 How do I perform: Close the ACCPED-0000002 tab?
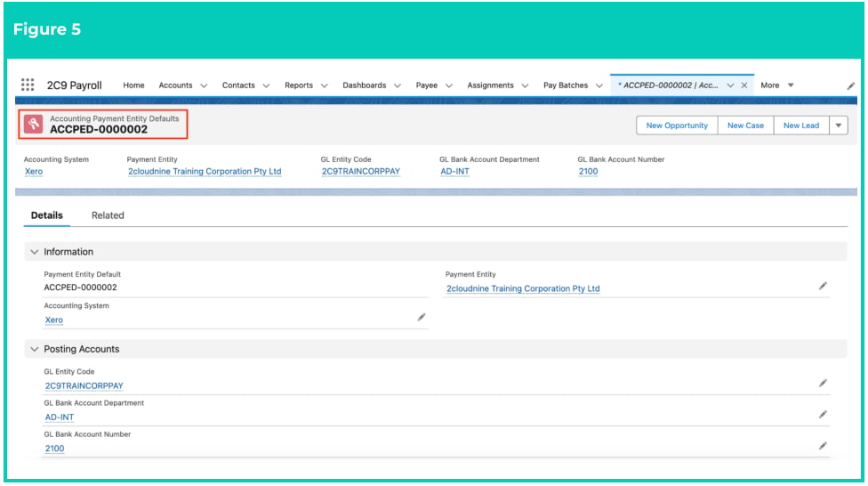tap(744, 85)
